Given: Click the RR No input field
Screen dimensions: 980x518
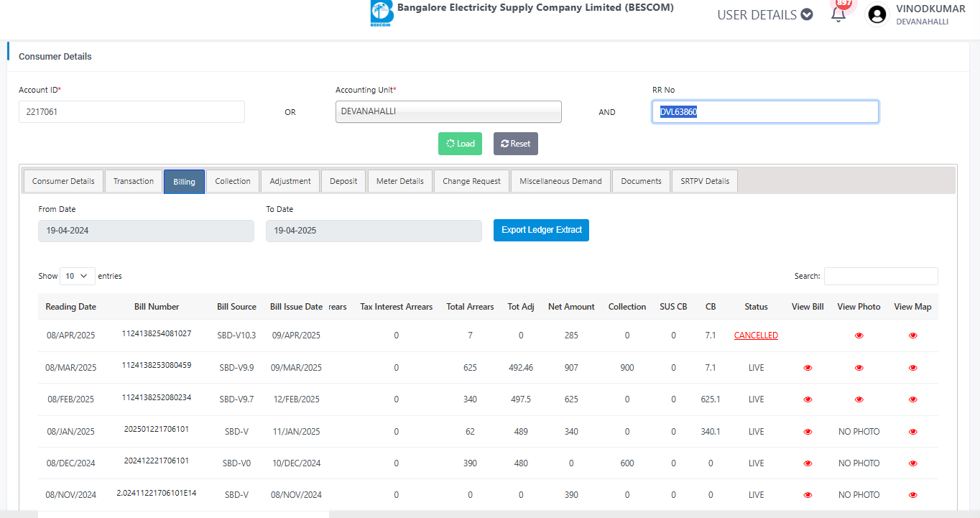Looking at the screenshot, I should 765,111.
